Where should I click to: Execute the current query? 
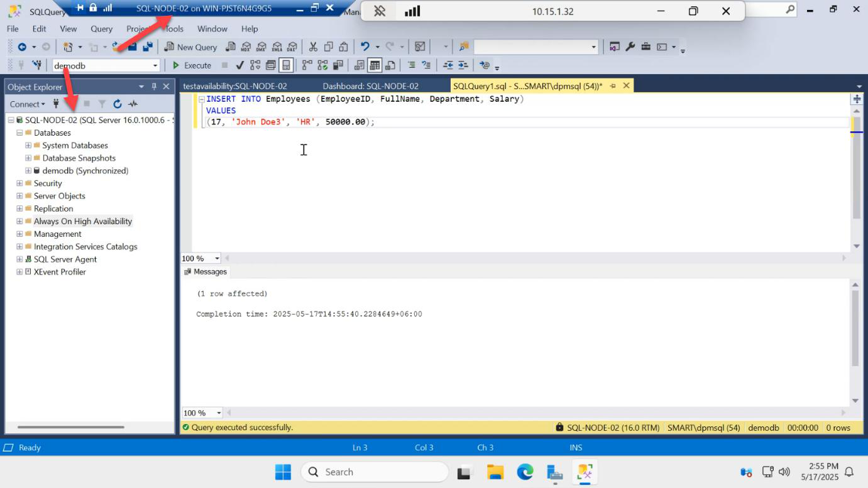coord(192,65)
